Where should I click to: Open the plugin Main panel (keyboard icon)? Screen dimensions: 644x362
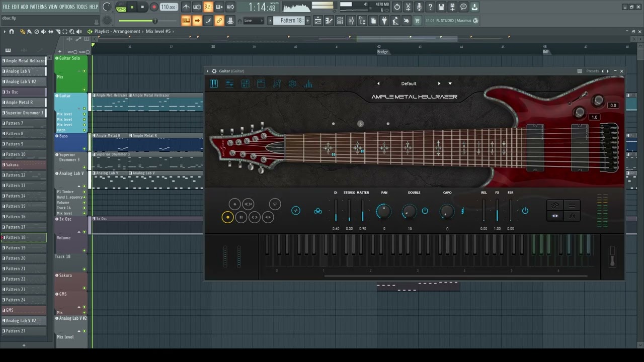[x=214, y=84]
